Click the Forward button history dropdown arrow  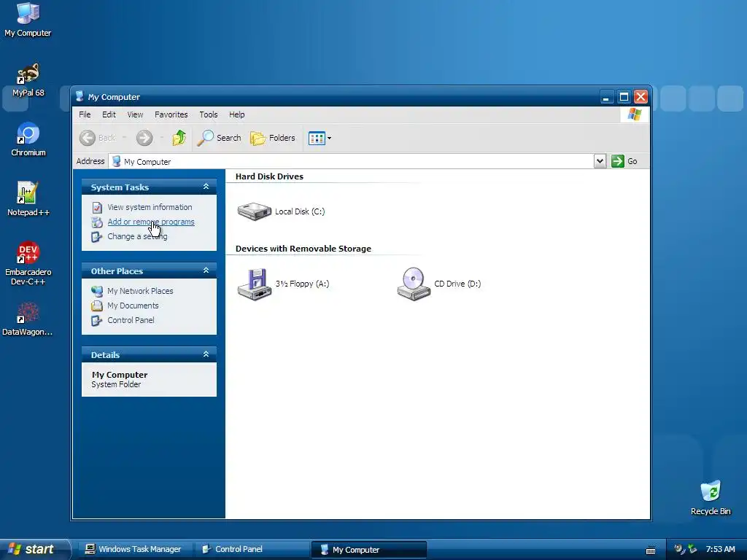coord(161,138)
